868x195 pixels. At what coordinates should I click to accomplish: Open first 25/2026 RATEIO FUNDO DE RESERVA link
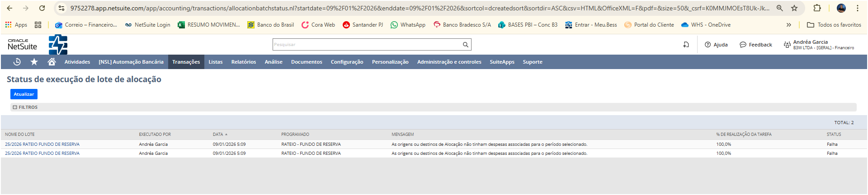point(42,144)
